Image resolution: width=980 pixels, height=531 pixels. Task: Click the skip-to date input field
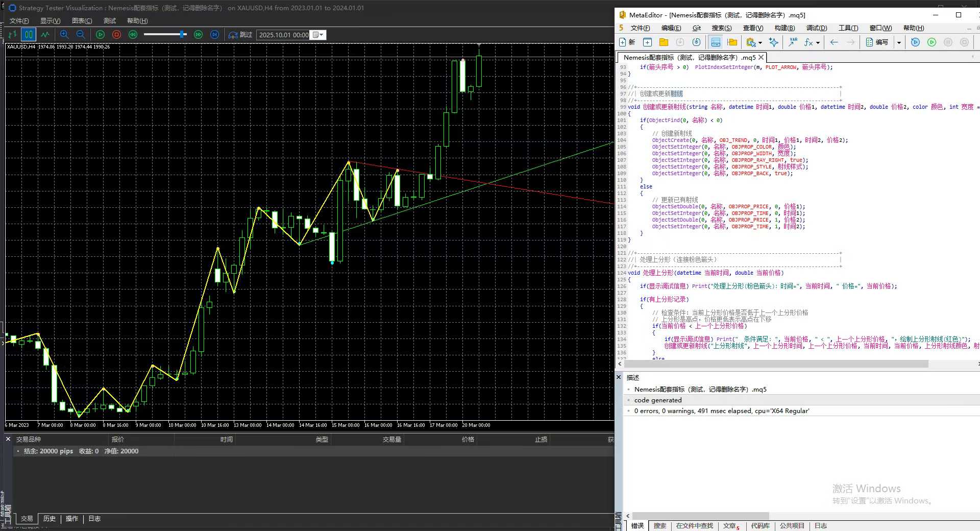pos(283,35)
